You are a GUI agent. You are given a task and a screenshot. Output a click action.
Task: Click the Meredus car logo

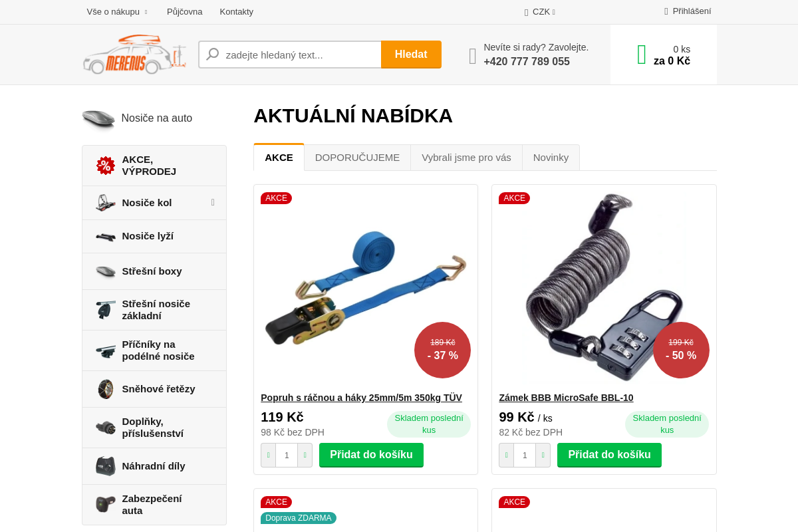click(x=134, y=54)
